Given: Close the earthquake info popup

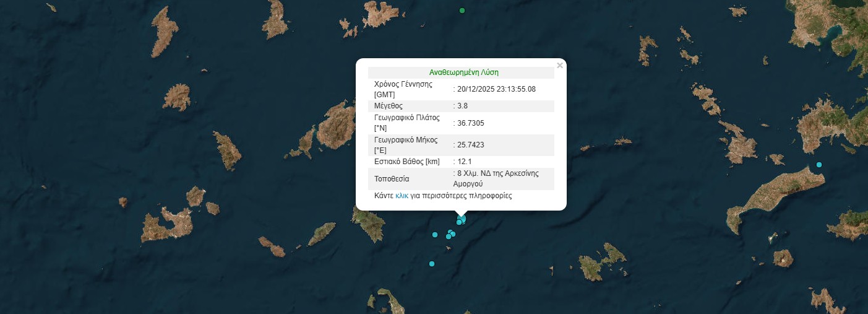Looking at the screenshot, I should point(559,65).
